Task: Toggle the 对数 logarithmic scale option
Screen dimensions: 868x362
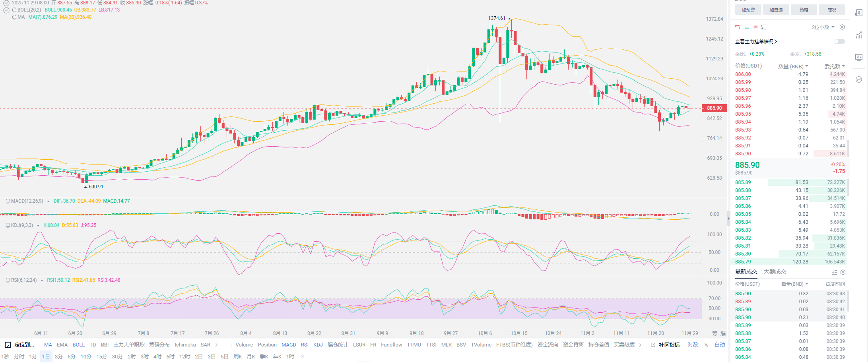Action: 693,345
